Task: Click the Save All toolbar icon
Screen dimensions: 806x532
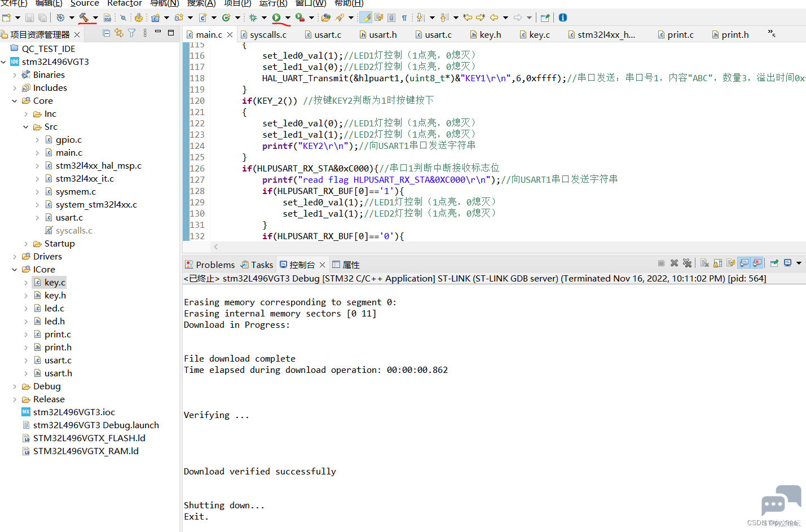Action: click(41, 17)
